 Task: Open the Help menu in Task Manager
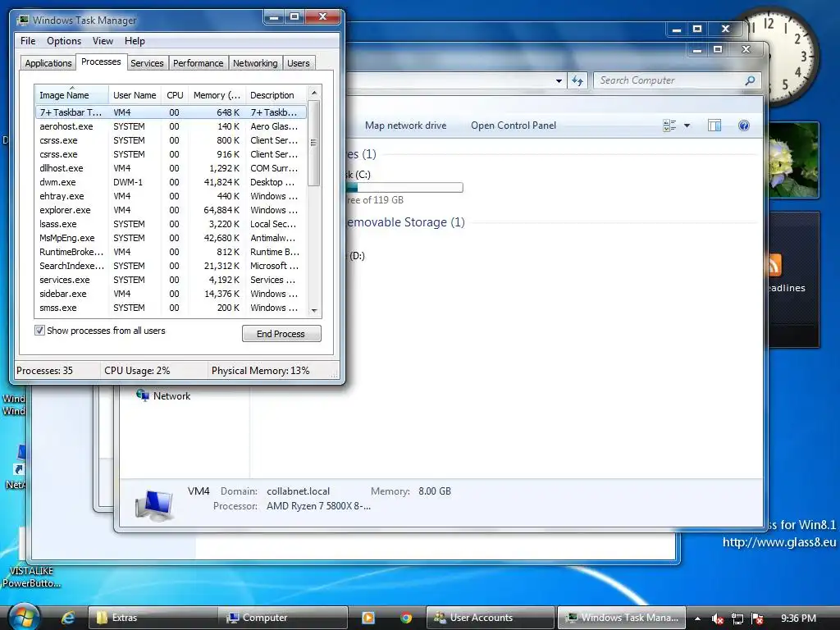click(x=135, y=41)
